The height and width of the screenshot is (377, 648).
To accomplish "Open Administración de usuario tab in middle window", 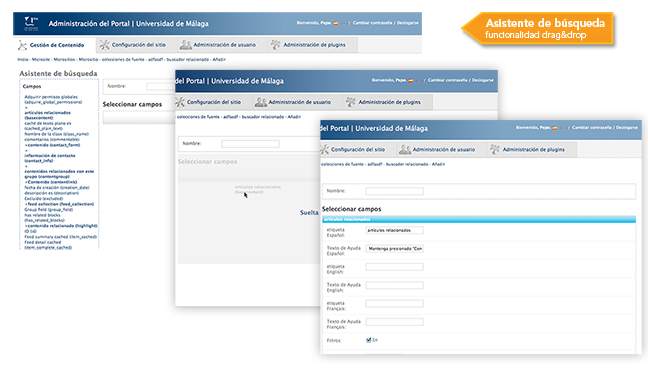I will click(x=293, y=102).
